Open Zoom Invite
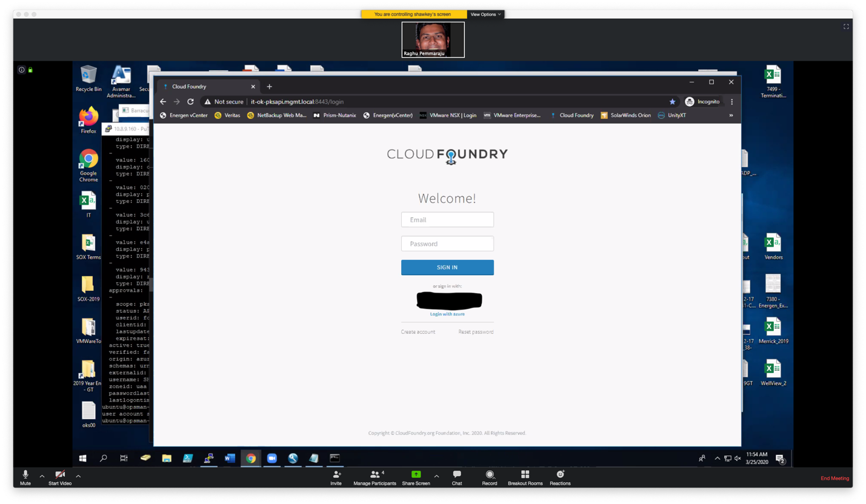Image resolution: width=866 pixels, height=504 pixels. pos(336,477)
